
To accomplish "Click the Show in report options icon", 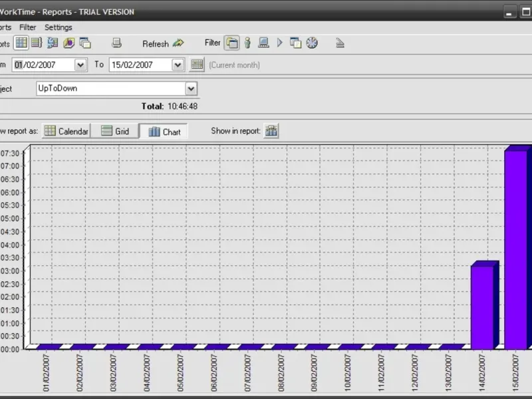I will tap(271, 131).
